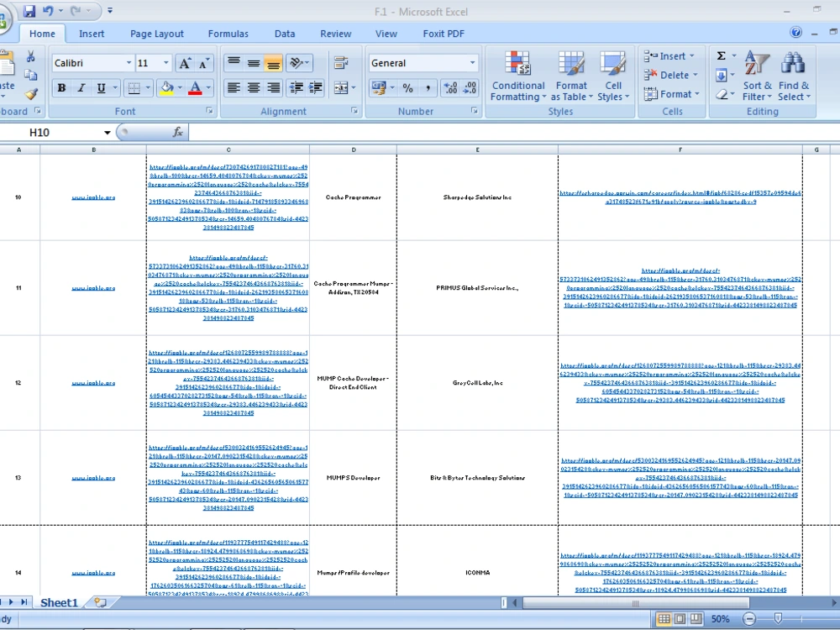The height and width of the screenshot is (630, 840).
Task: Open the Insert Function fx button
Action: pyautogui.click(x=178, y=132)
